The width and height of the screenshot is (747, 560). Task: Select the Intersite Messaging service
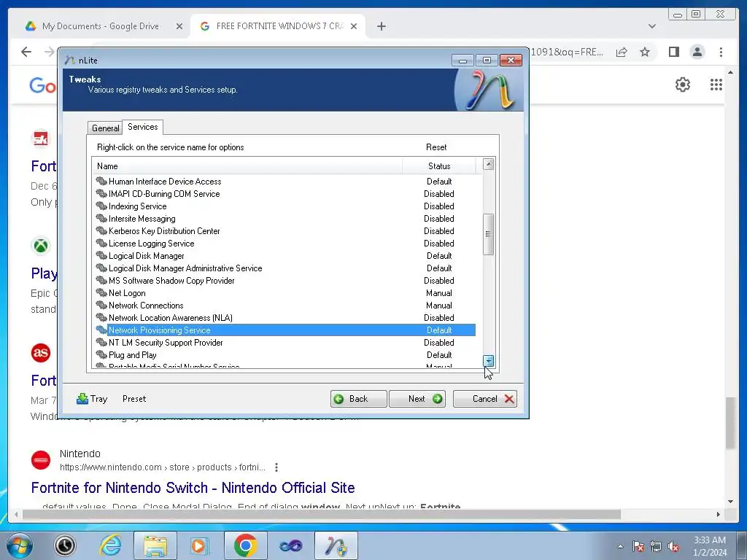(x=285, y=219)
